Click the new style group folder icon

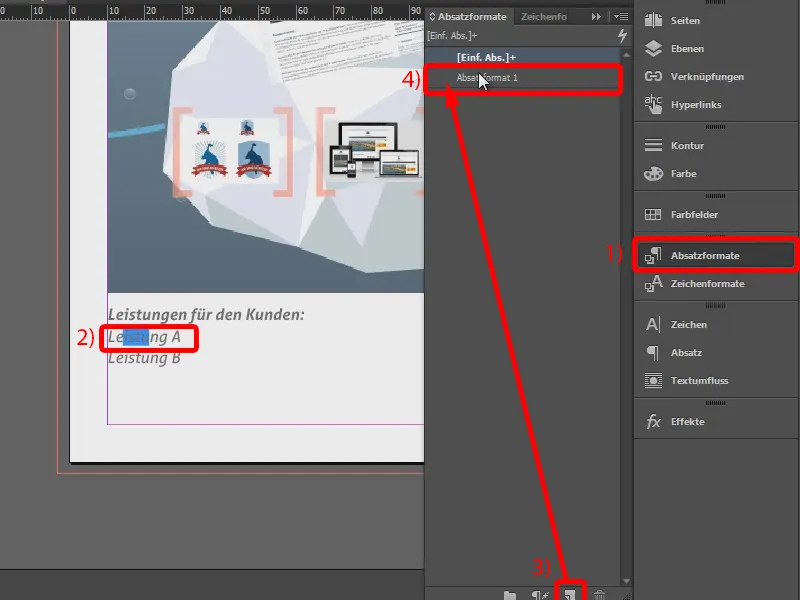510,595
